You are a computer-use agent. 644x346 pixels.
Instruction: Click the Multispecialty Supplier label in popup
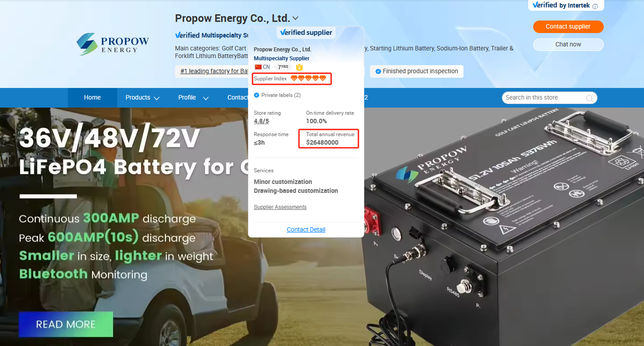pyautogui.click(x=282, y=58)
